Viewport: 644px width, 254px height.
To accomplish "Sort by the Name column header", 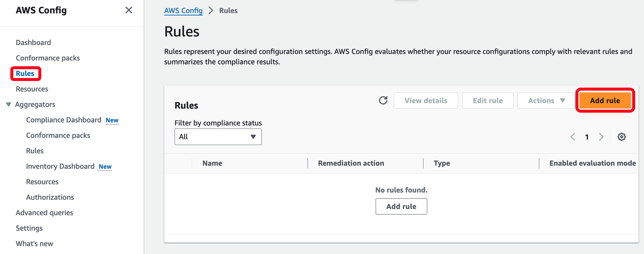I will [212, 163].
